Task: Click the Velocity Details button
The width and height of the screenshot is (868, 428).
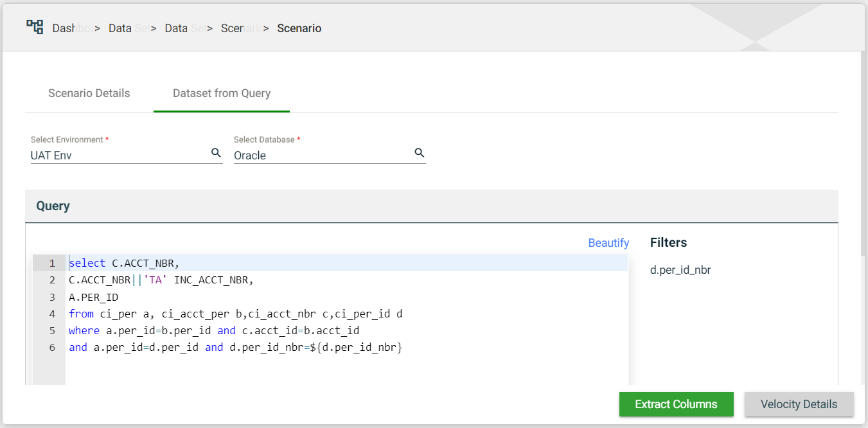Action: click(x=799, y=404)
